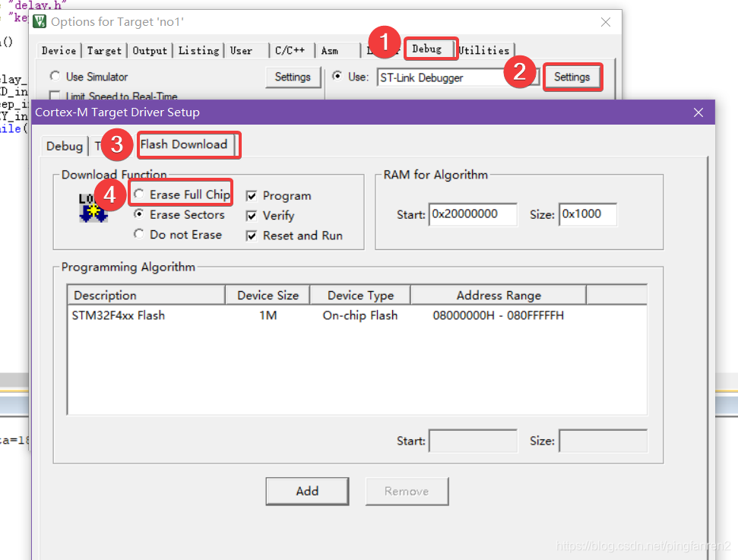Select the Use Simulator radio button
The image size is (738, 560).
click(55, 76)
